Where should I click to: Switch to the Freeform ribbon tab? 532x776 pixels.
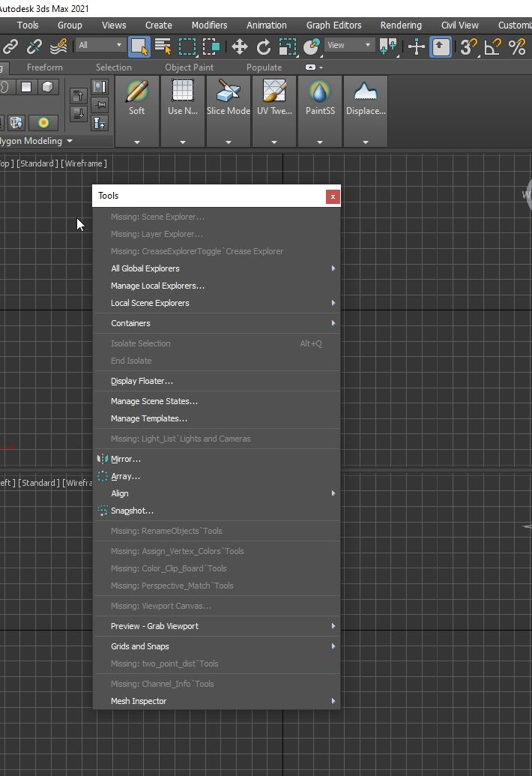pyautogui.click(x=45, y=67)
